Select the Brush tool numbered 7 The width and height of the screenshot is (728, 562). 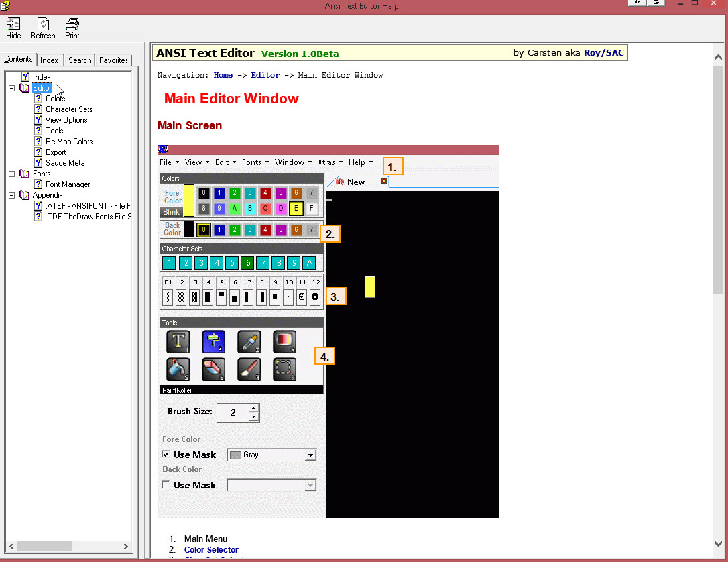coord(249,368)
